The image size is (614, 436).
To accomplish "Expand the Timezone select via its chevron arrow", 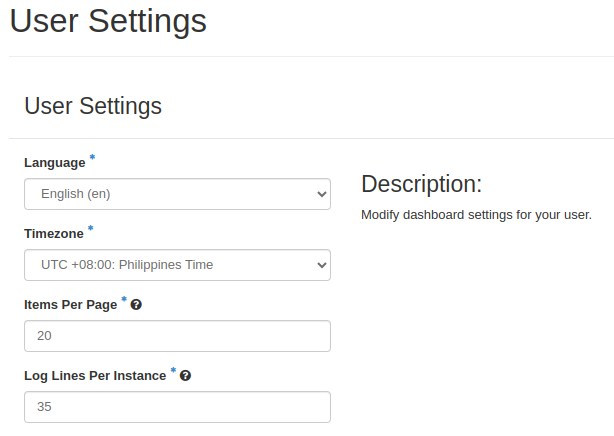I will [321, 265].
